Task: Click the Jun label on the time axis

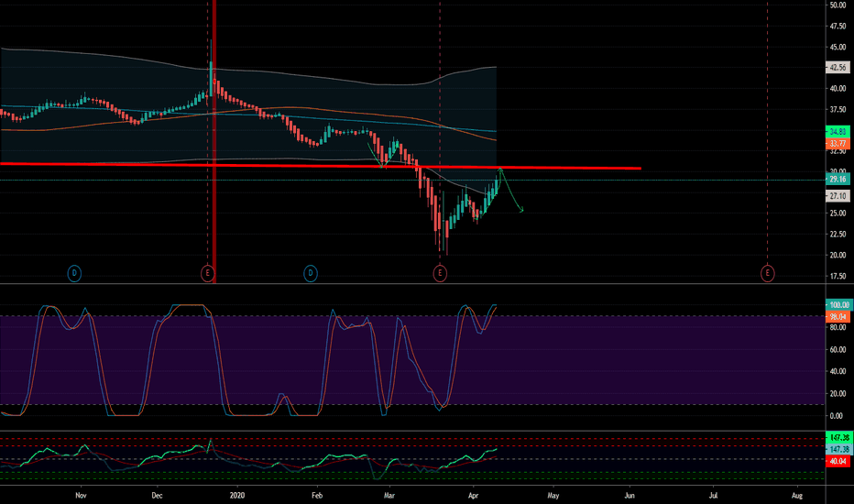Action: [x=630, y=495]
